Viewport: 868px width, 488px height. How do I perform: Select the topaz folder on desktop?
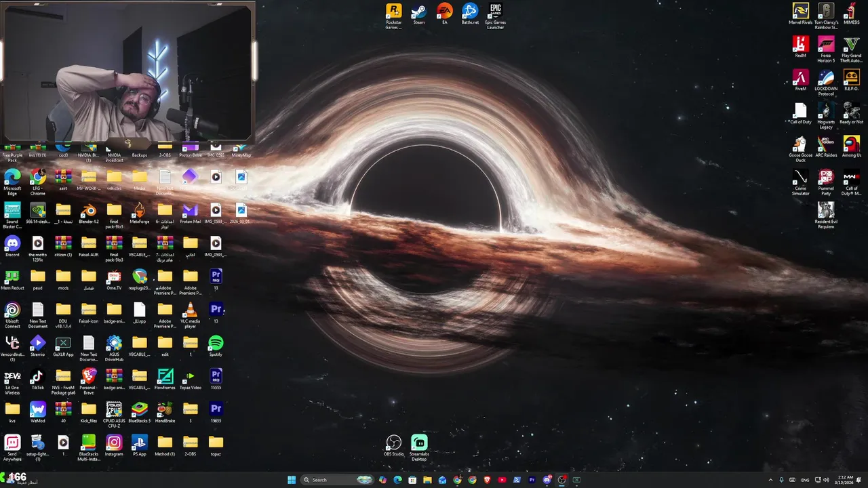[x=216, y=445]
